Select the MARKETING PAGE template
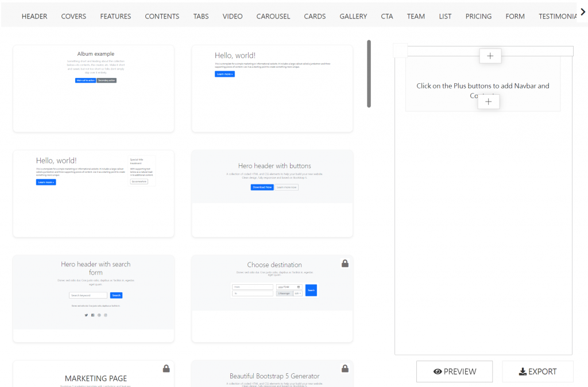The image size is (588, 387). coord(94,374)
